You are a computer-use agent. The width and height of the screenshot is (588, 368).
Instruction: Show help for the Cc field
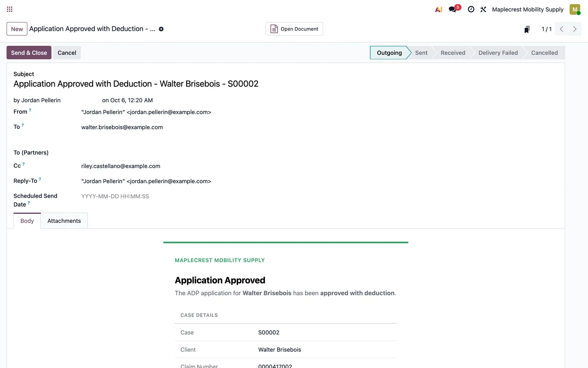pyautogui.click(x=23, y=164)
